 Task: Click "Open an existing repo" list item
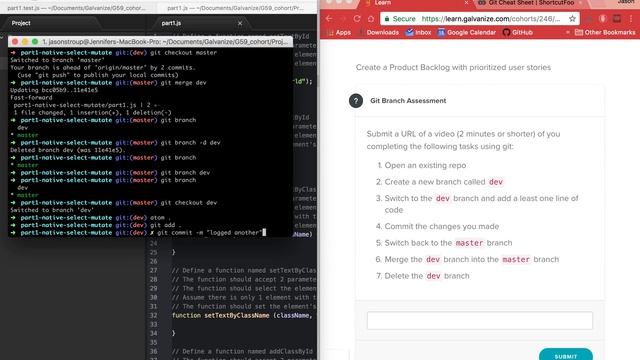coord(425,165)
